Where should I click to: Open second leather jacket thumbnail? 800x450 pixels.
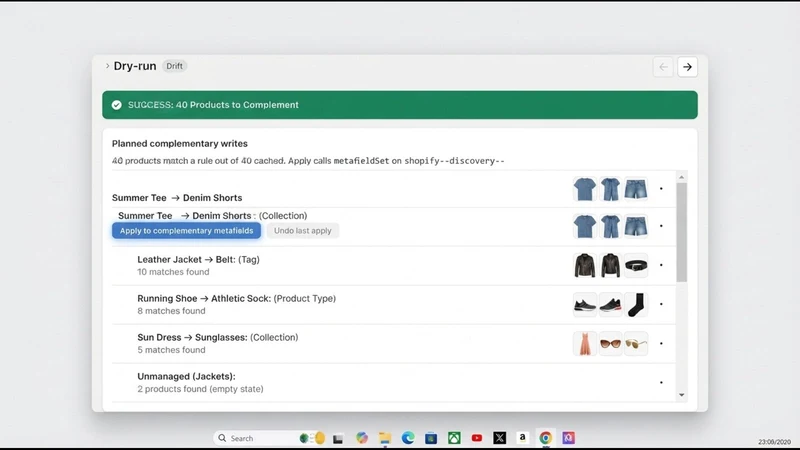610,265
